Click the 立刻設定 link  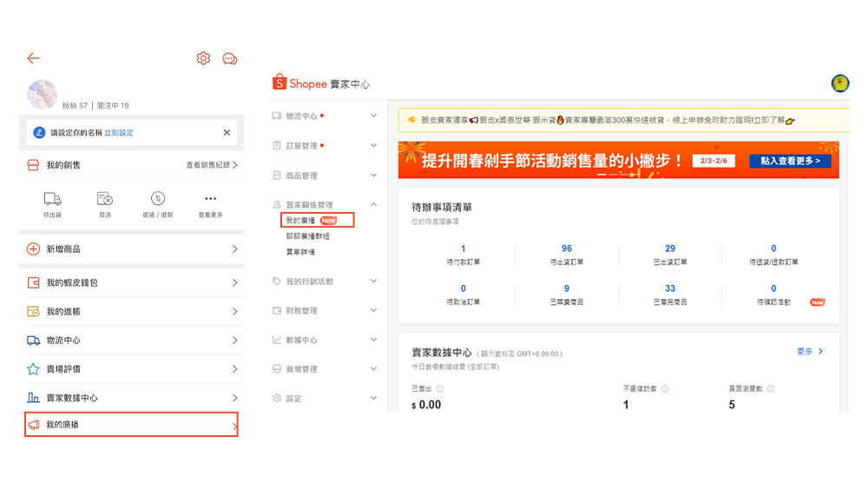click(x=119, y=133)
